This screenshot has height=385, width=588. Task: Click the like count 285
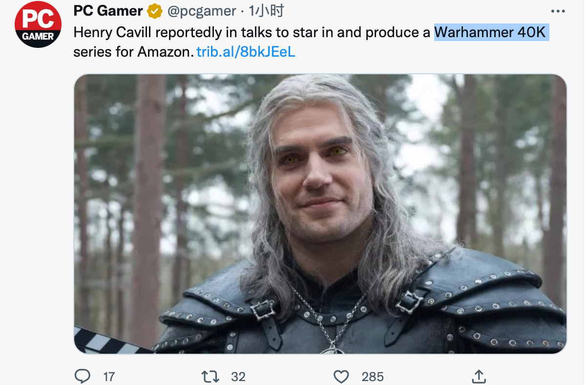tap(373, 377)
